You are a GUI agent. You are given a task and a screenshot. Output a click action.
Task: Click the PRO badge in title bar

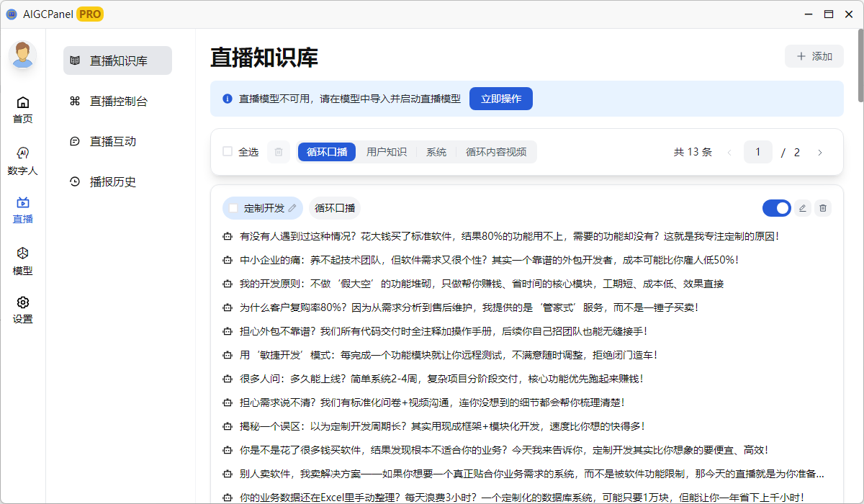90,14
